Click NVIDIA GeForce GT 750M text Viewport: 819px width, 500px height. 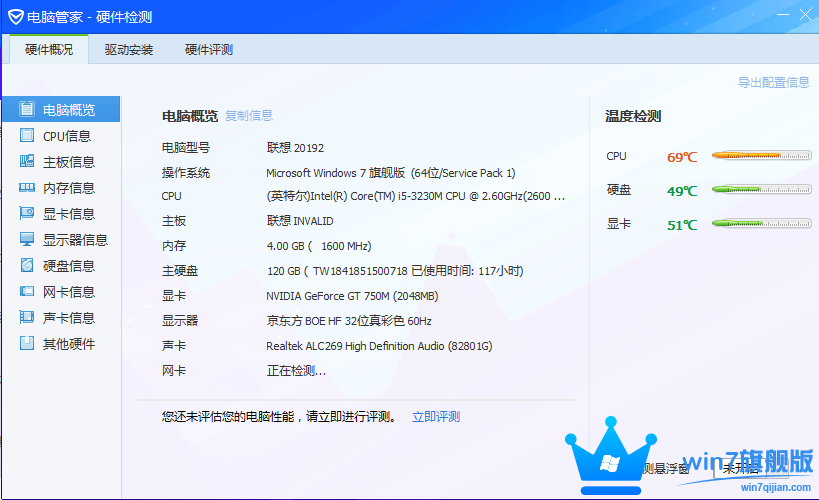point(352,296)
